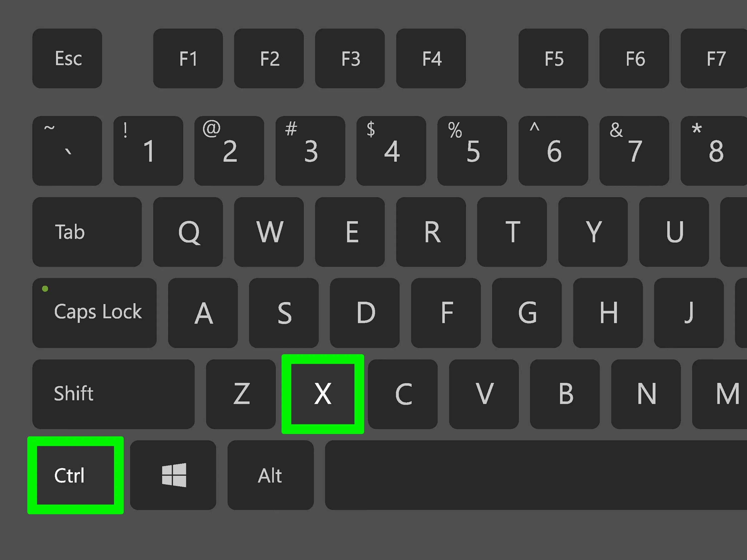Toggle the Caps Lock key
Viewport: 747px width, 560px height.
coord(95,313)
